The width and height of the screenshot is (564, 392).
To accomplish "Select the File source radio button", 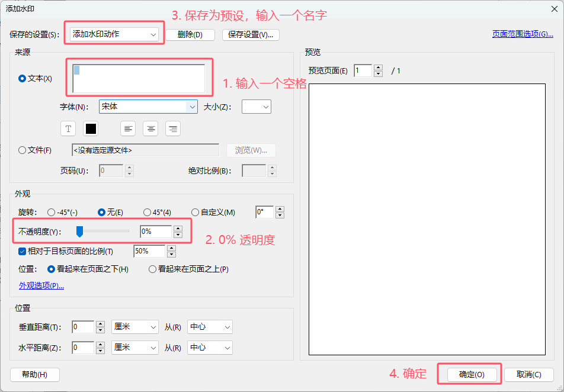I will 23,150.
